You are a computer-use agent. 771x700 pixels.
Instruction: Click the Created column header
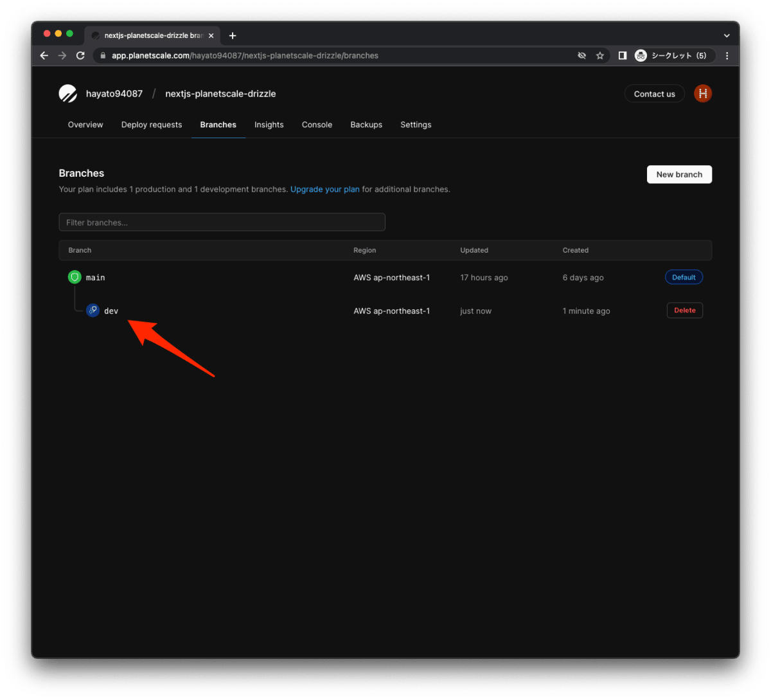pos(576,250)
